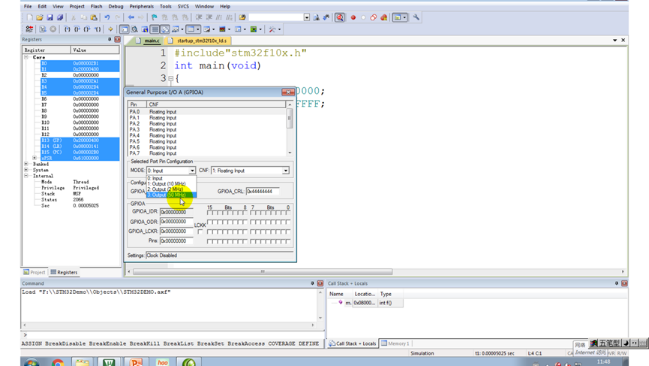Toggle bit 0 checkbox in the GPIOA_LCKR row
This screenshot has width=649, height=366.
(288, 232)
